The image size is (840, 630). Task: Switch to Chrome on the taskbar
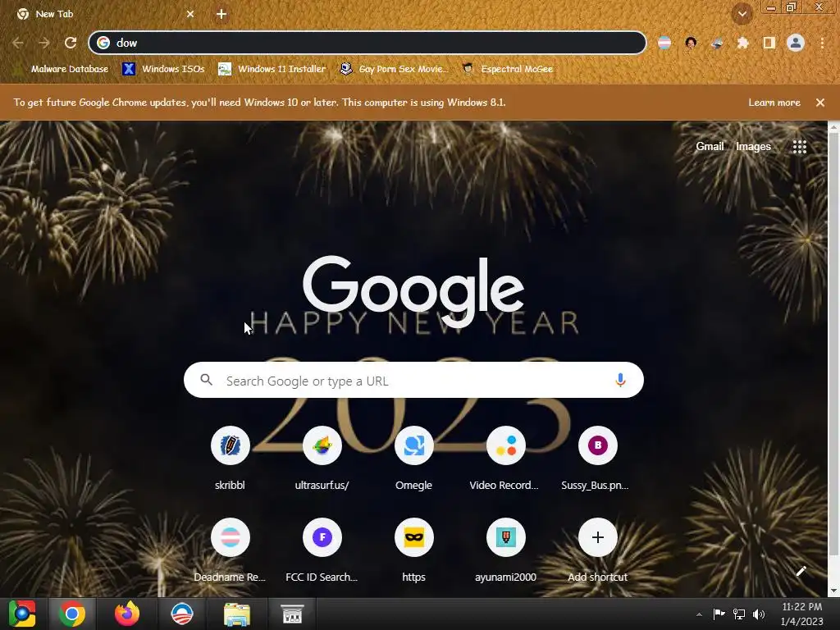[x=72, y=614]
